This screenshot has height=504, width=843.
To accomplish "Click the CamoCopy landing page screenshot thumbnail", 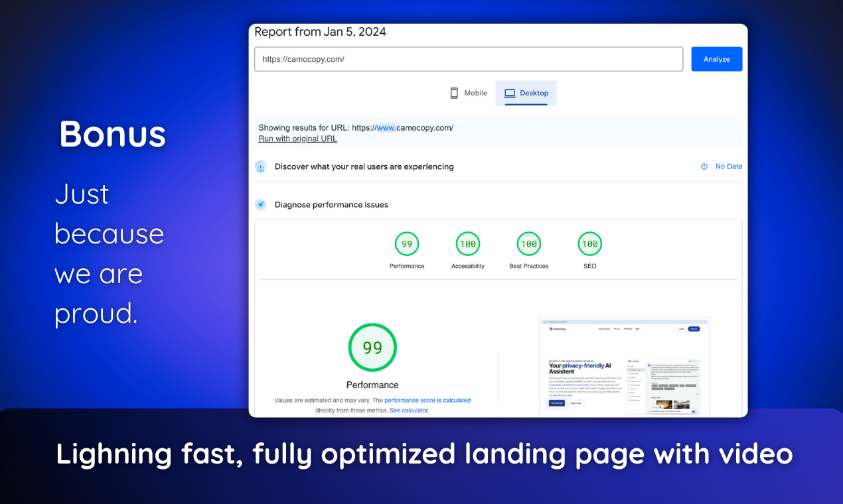I will pos(625,367).
